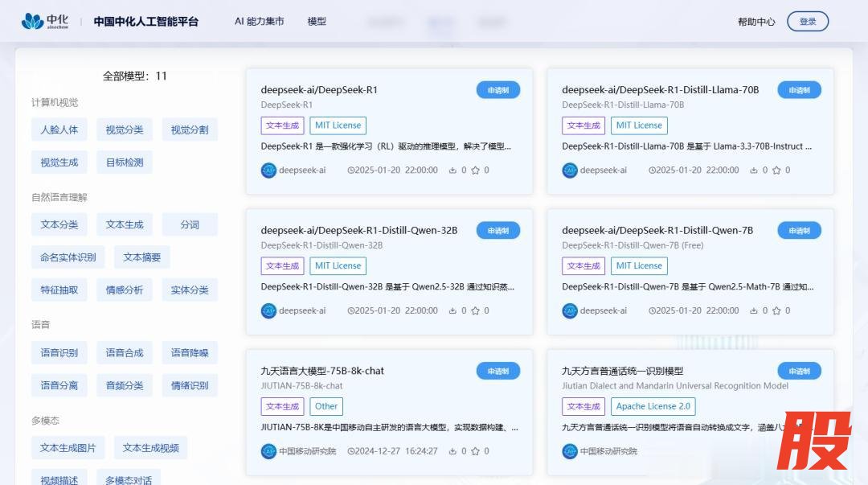Toggle the 语音识别 filter tag
The height and width of the screenshot is (485, 868).
point(59,352)
